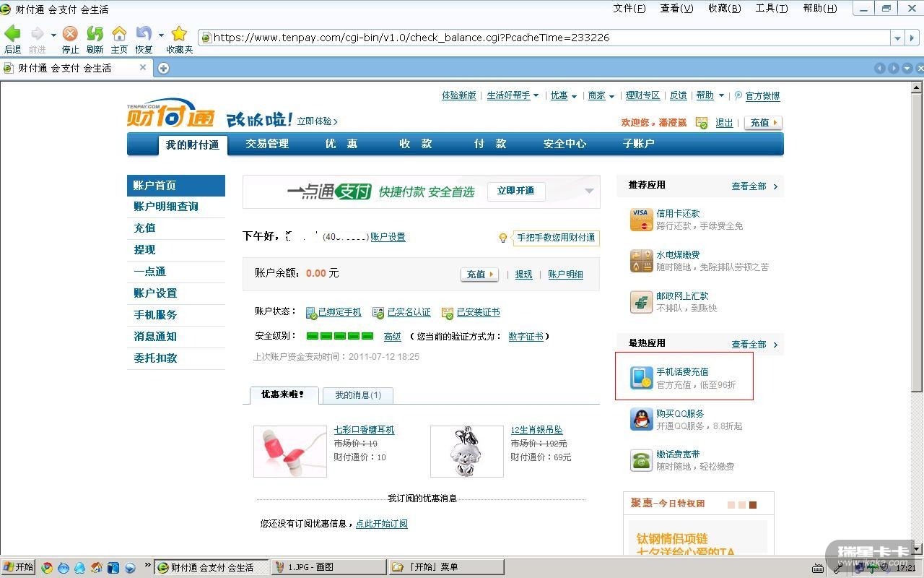Open the dropdown arrow next to the 恢复 icon

point(161,35)
